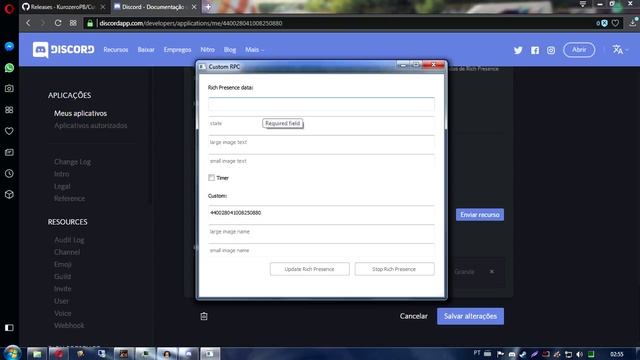This screenshot has width=640, height=360.
Task: Bookmark page with the heart icon in the address bar
Action: point(615,23)
